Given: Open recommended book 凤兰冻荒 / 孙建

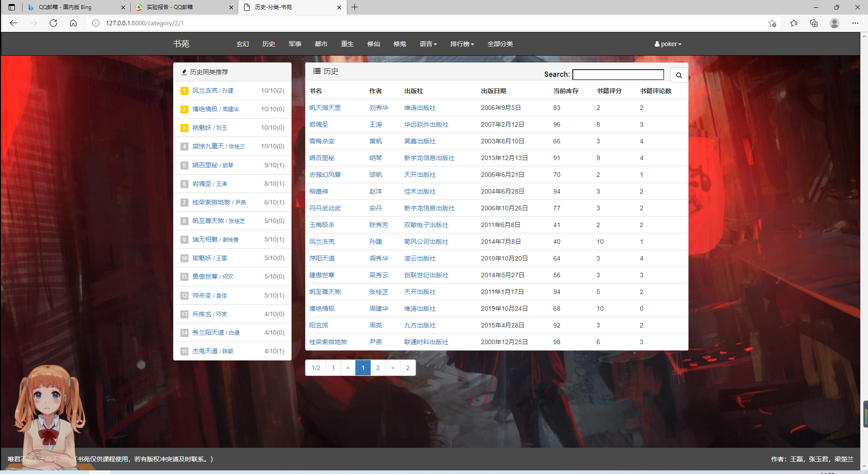Looking at the screenshot, I should click(212, 90).
